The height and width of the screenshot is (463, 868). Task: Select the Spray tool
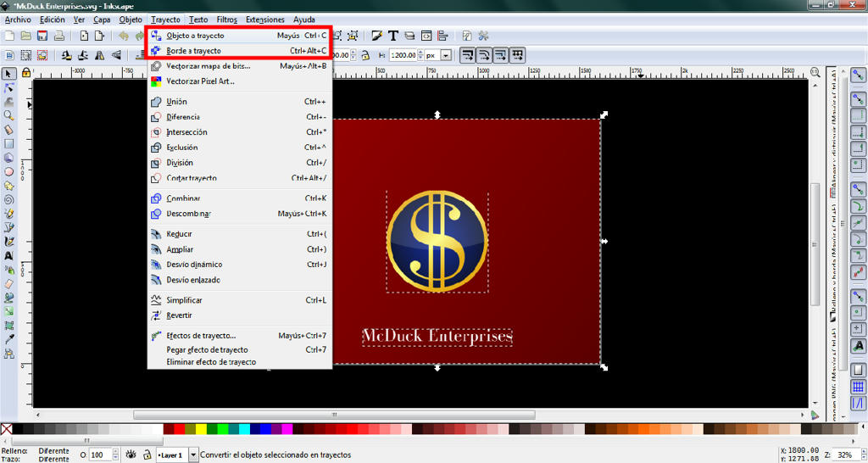point(8,270)
